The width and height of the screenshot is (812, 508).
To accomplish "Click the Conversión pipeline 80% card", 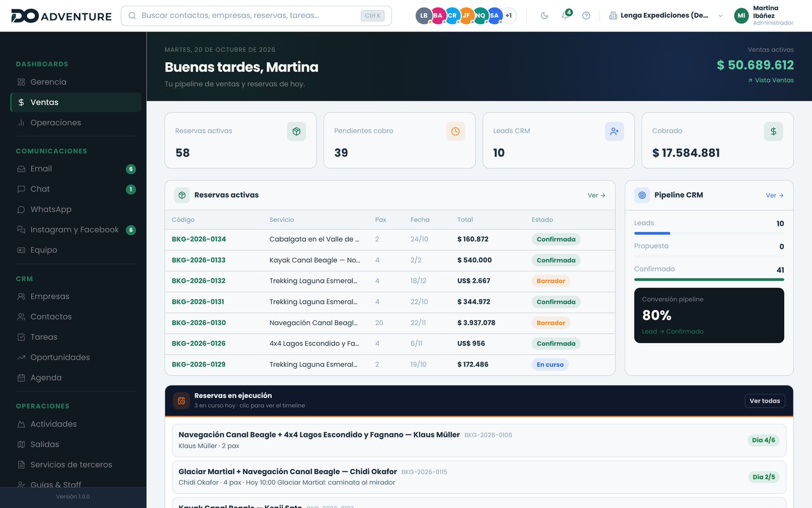I will tap(709, 316).
